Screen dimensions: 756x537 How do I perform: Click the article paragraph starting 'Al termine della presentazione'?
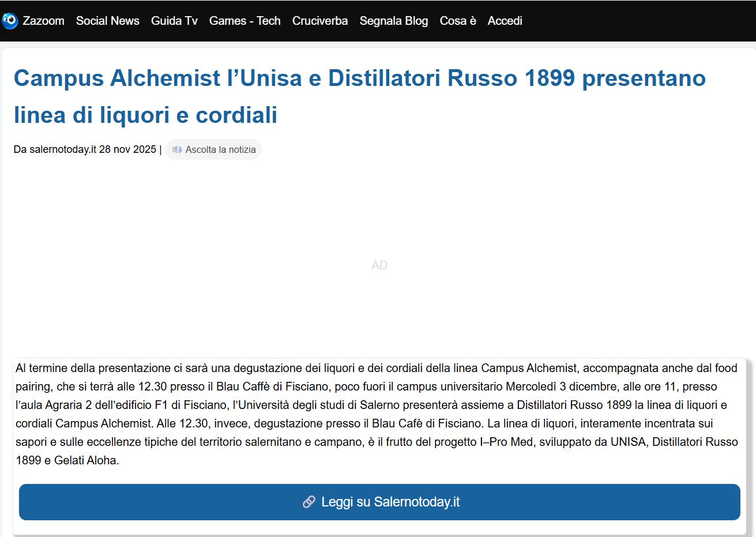378,414
